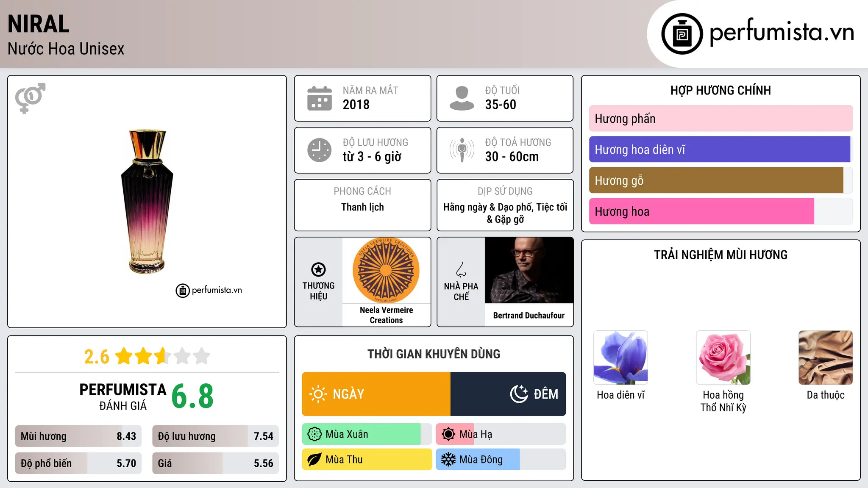Click the calendar icon beside Năm ra mắt
The width and height of the screenshot is (868, 488).
pos(320,98)
